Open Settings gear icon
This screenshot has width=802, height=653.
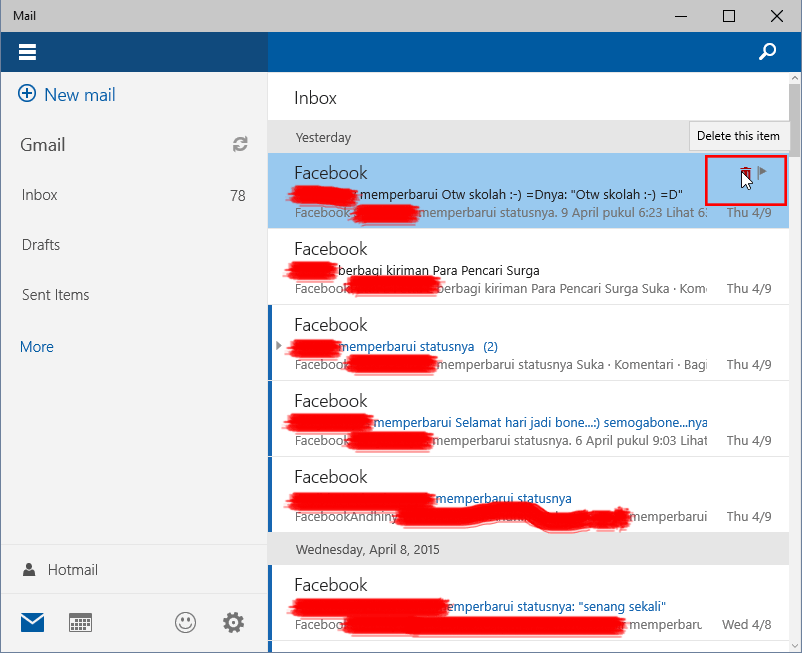point(233,622)
